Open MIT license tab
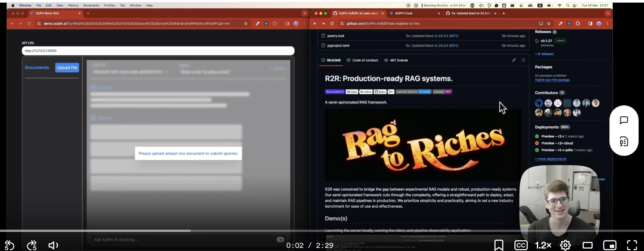This screenshot has height=251, width=644. click(396, 60)
